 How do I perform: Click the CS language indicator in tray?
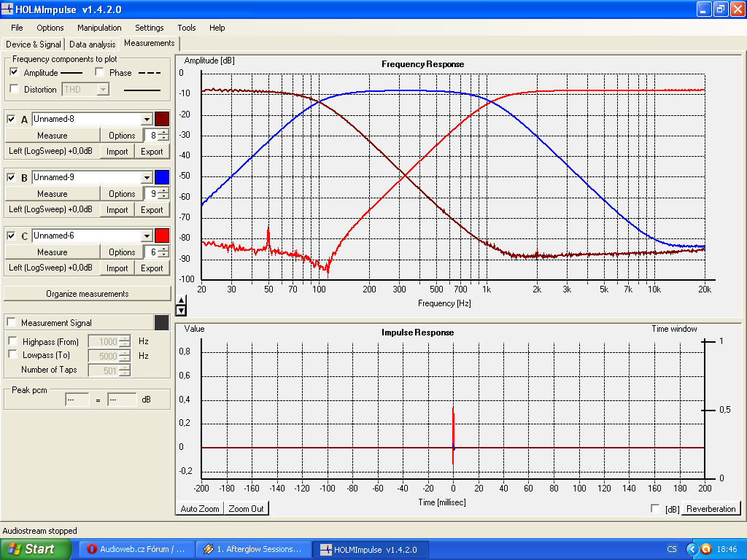(672, 549)
